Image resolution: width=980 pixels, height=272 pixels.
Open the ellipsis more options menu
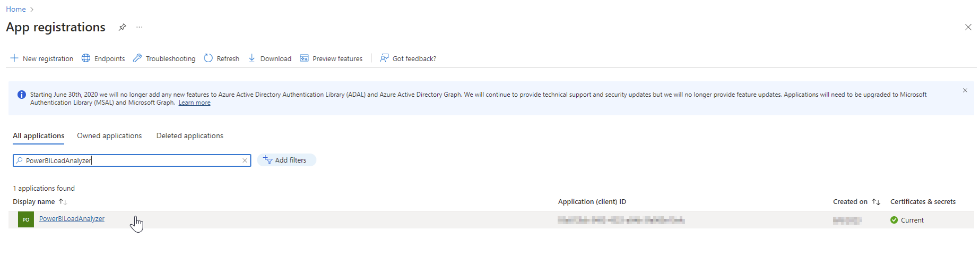(x=140, y=27)
